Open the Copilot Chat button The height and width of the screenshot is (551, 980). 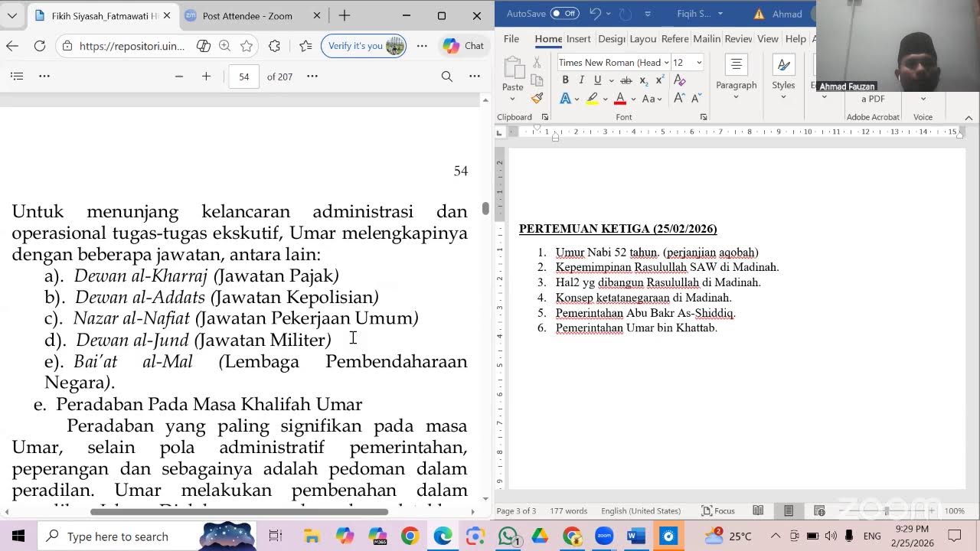464,46
